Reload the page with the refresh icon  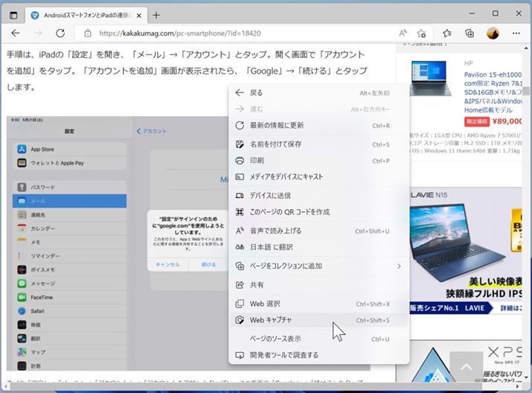[x=60, y=33]
